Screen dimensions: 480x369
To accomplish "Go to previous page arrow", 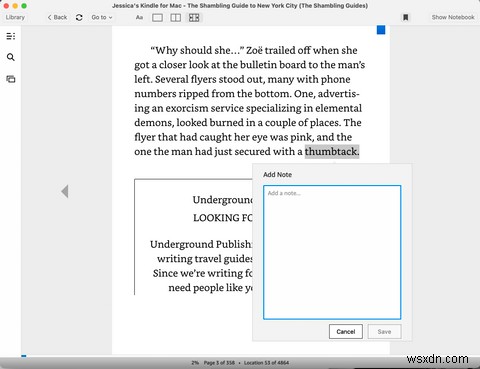I will (65, 191).
